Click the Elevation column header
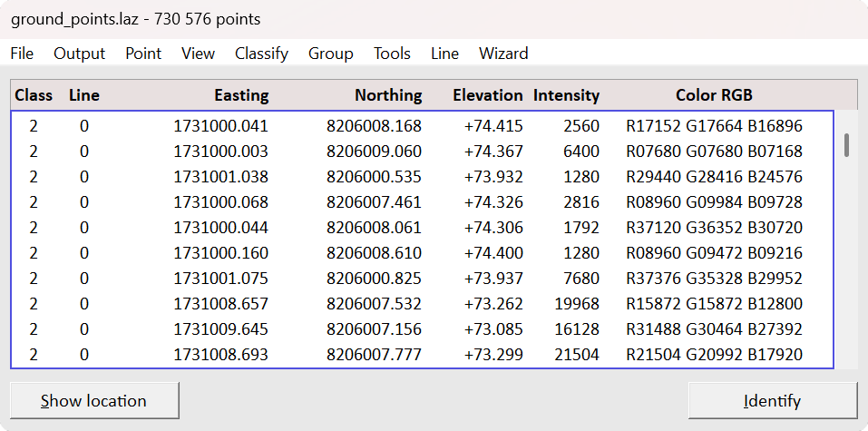The height and width of the screenshot is (431, 868). pyautogui.click(x=488, y=95)
